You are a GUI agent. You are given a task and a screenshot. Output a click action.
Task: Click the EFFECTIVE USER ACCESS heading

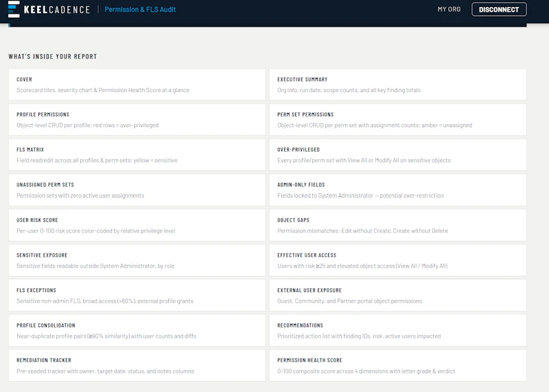tap(307, 255)
